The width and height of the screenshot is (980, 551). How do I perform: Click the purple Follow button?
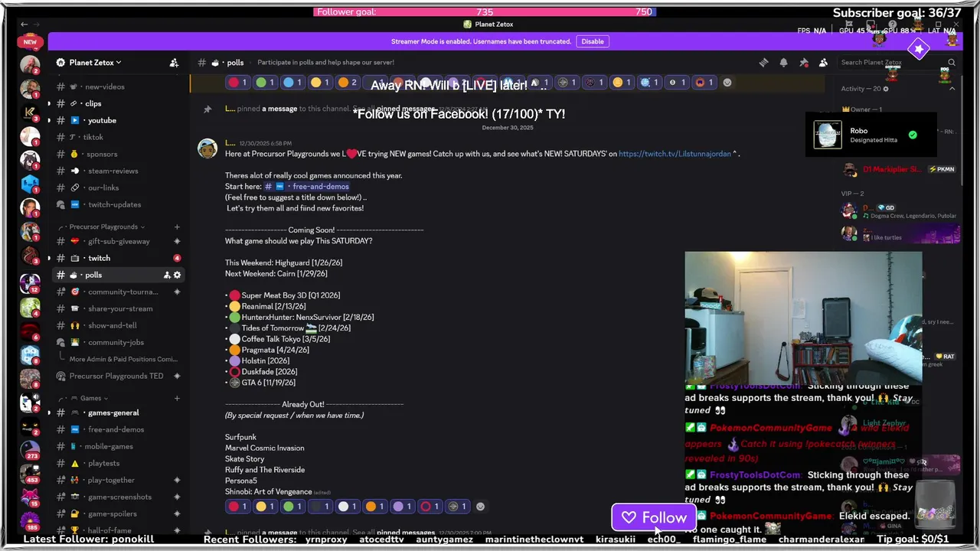coord(653,517)
